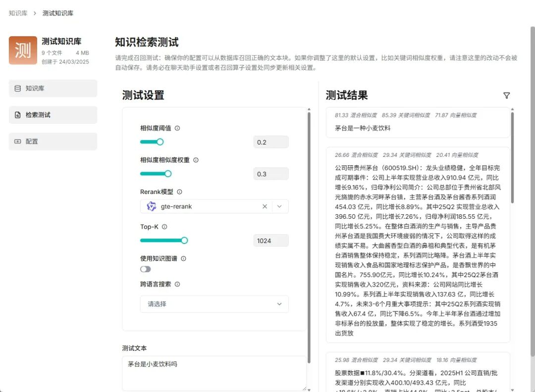The width and height of the screenshot is (535, 392).
Task: Click the info icon beside Top-K
Action: point(165,227)
